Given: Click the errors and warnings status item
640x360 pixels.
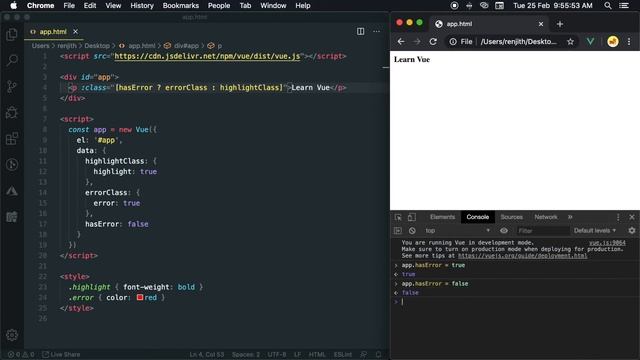Looking at the screenshot, I should [x=21, y=355].
